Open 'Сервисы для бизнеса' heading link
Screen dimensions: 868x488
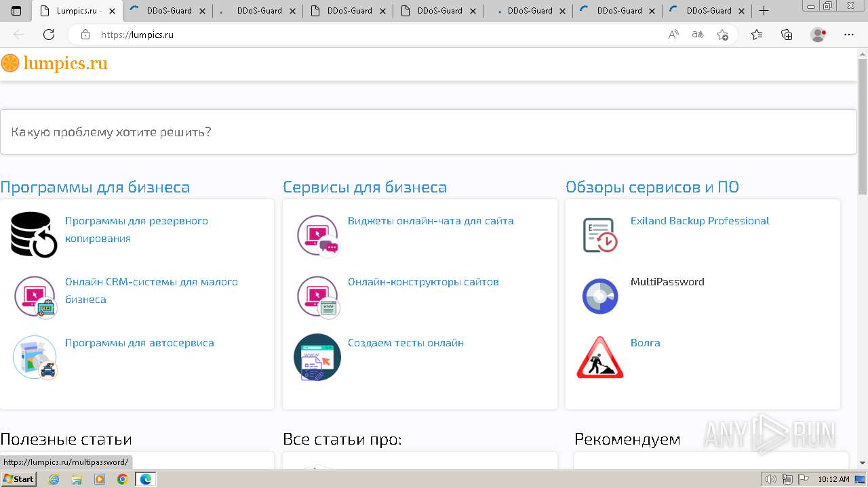[365, 187]
